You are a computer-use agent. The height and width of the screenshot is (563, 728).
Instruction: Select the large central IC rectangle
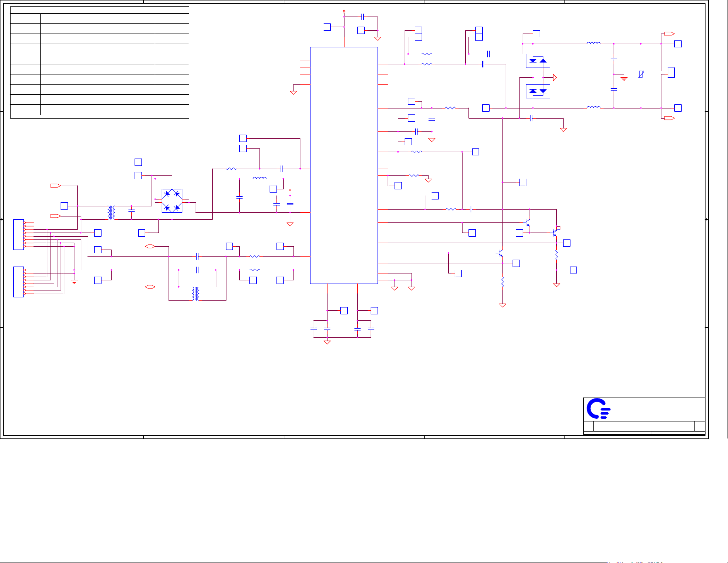pyautogui.click(x=344, y=165)
